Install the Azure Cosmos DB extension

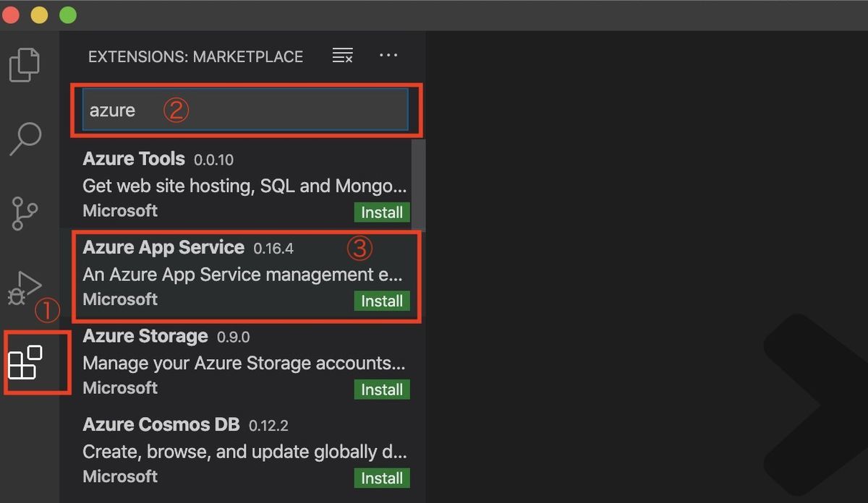(x=382, y=478)
